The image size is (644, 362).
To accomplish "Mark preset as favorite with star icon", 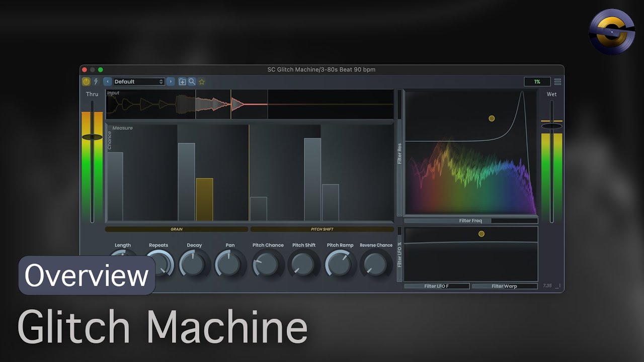I will [202, 81].
